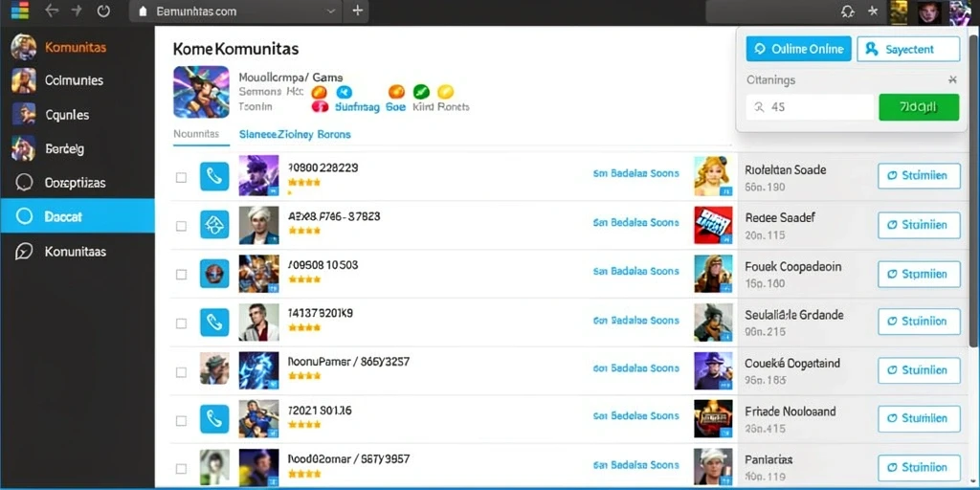Click the Bemunhtas.com address bar
Image resolution: width=980 pixels, height=490 pixels.
click(x=236, y=11)
